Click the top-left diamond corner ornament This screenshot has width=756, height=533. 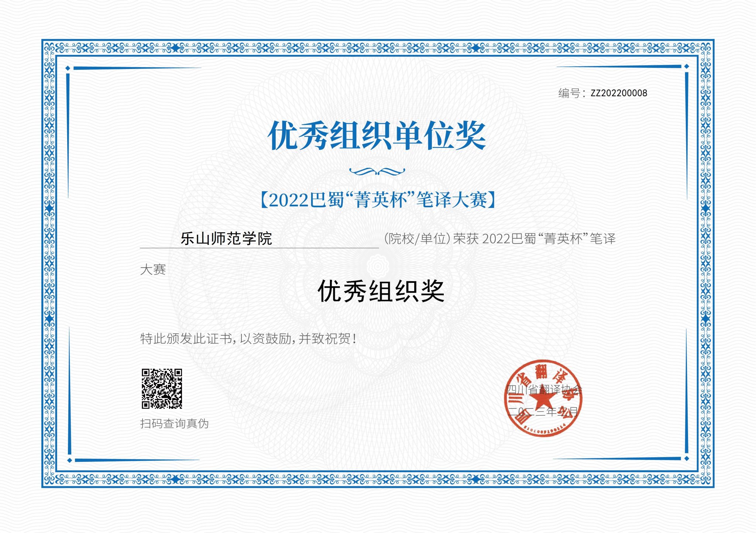pos(68,68)
